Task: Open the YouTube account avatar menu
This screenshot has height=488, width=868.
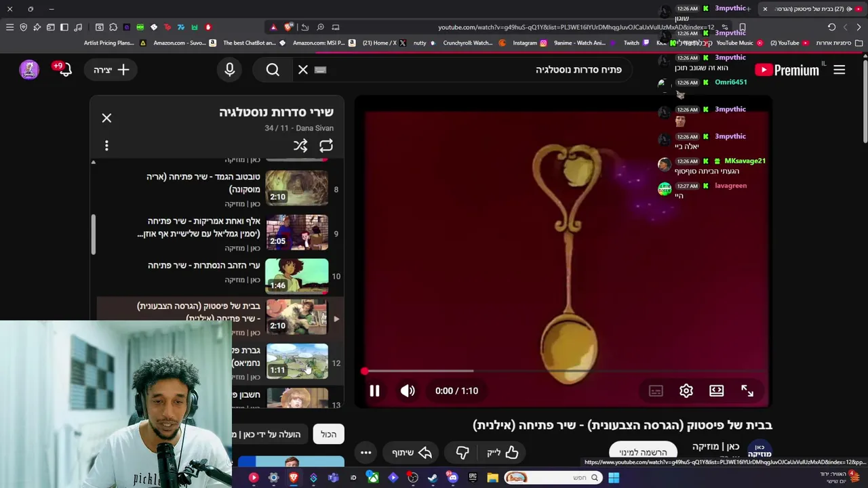Action: [29, 70]
